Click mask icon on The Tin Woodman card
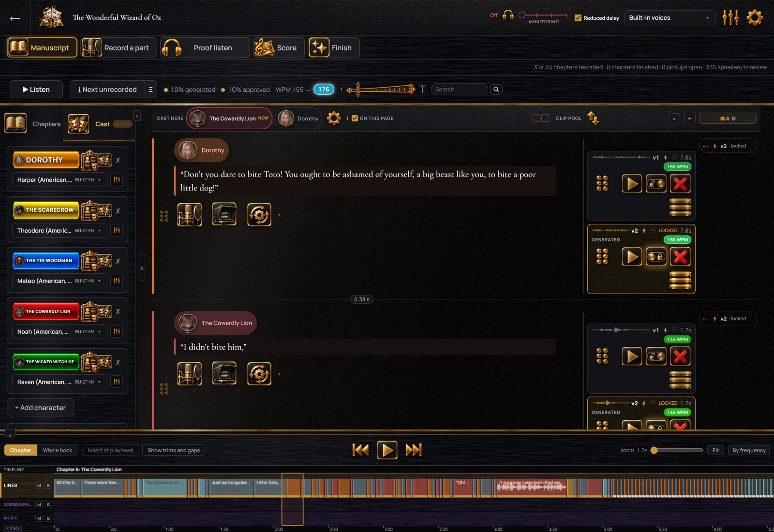 tap(104, 261)
